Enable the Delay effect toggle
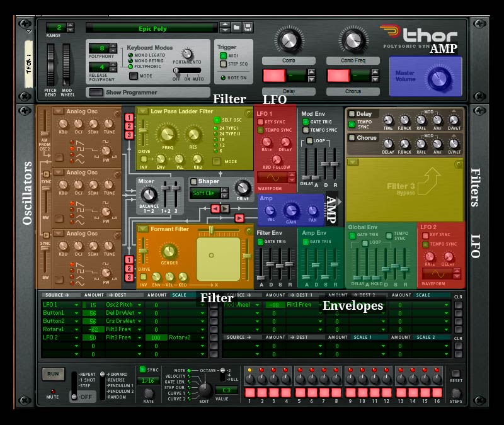The width and height of the screenshot is (504, 425). pos(352,113)
